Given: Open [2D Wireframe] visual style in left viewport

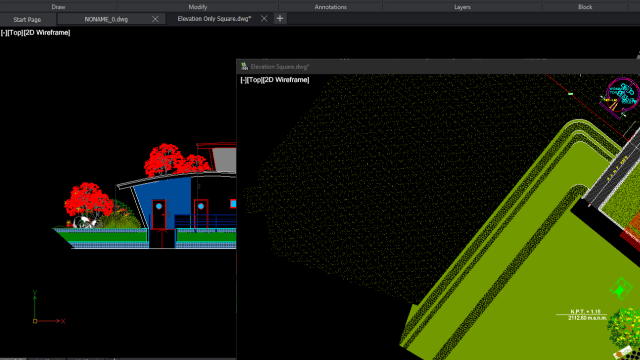Looking at the screenshot, I should (x=47, y=33).
